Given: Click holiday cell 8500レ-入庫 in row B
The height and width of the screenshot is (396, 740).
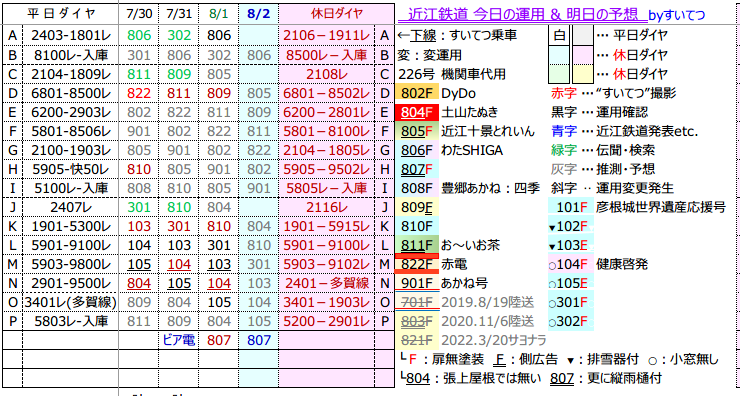Looking at the screenshot, I should [x=327, y=55].
